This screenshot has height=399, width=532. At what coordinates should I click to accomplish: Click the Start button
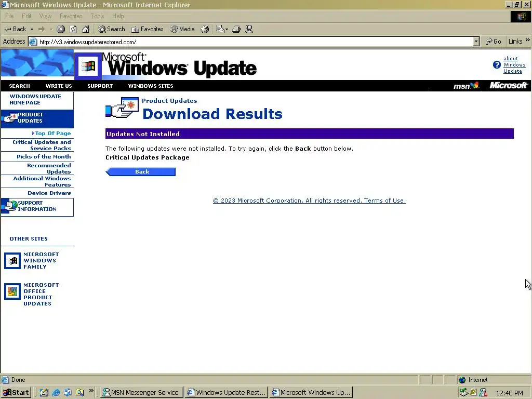coord(16,393)
